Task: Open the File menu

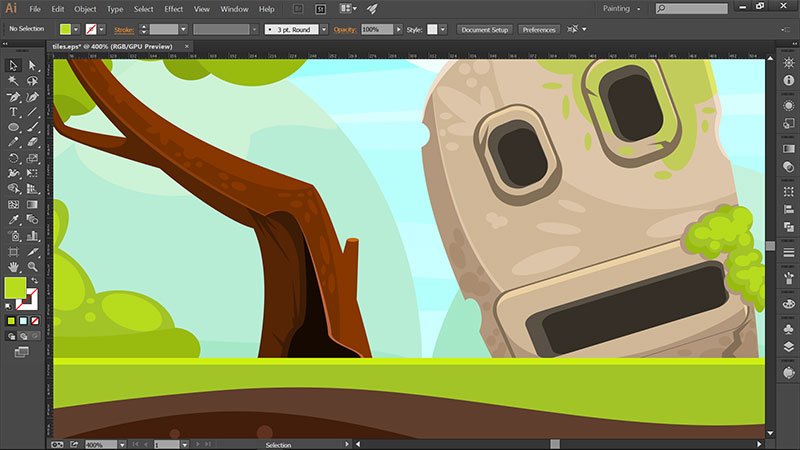Action: 35,9
